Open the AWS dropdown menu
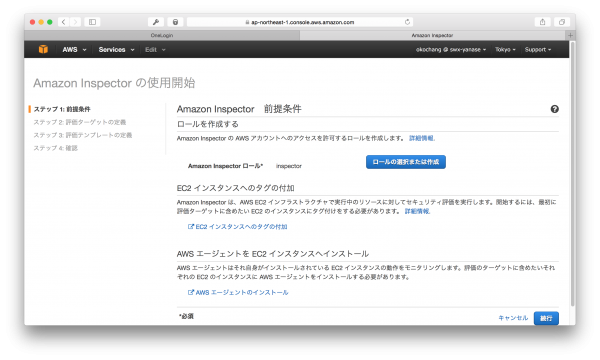This screenshot has width=600, height=360. point(74,50)
